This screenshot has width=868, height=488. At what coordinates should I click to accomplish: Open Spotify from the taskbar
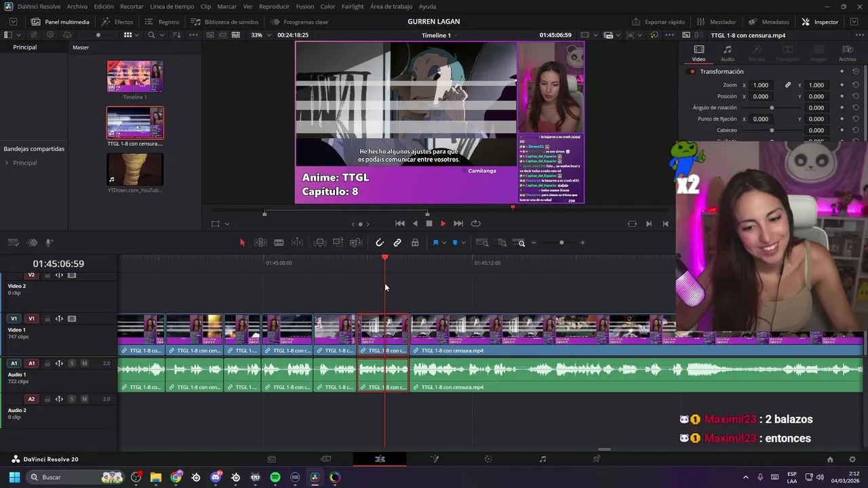pyautogui.click(x=275, y=477)
